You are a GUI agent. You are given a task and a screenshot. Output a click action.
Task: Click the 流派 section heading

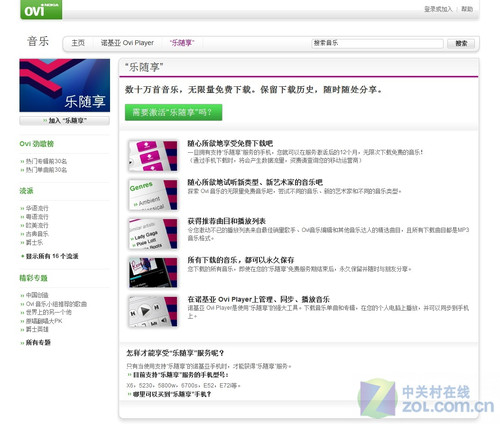click(26, 191)
